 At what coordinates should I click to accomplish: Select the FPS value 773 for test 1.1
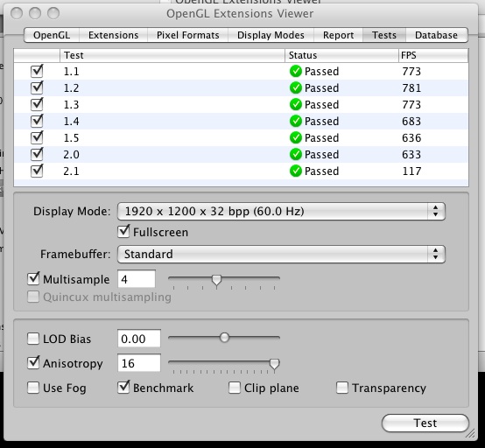(x=411, y=72)
